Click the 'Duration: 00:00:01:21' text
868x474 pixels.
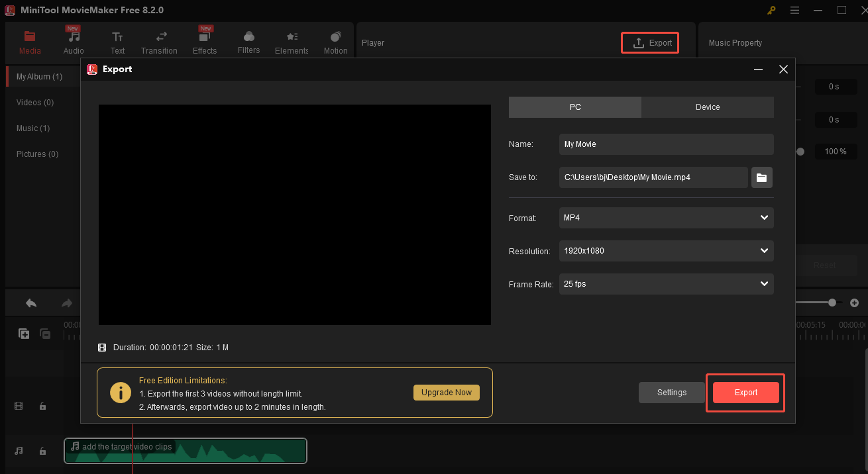(x=152, y=348)
